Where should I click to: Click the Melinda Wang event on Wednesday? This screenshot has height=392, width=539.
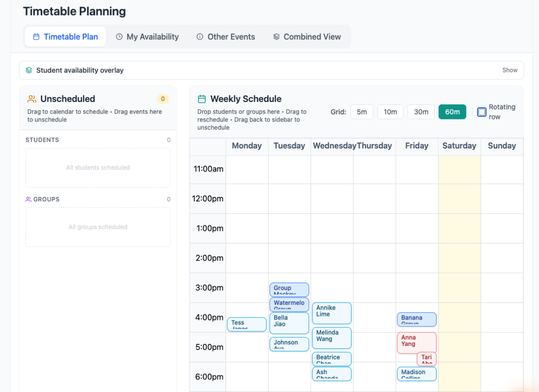pos(332,338)
